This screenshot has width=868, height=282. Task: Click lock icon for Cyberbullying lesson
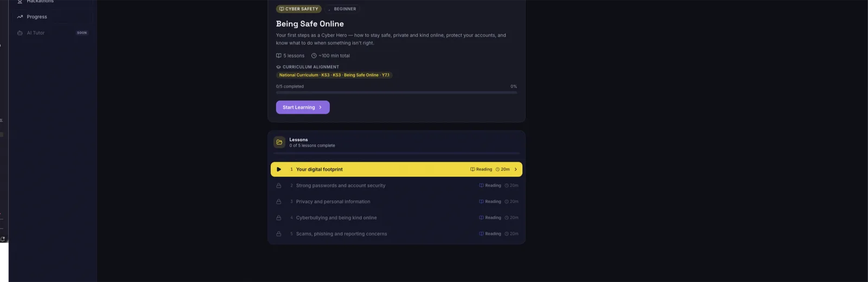[x=279, y=217]
